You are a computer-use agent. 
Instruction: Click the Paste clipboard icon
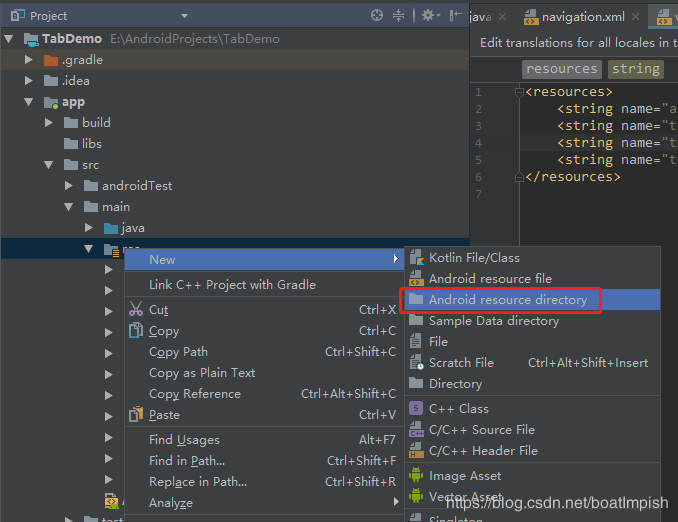click(136, 414)
